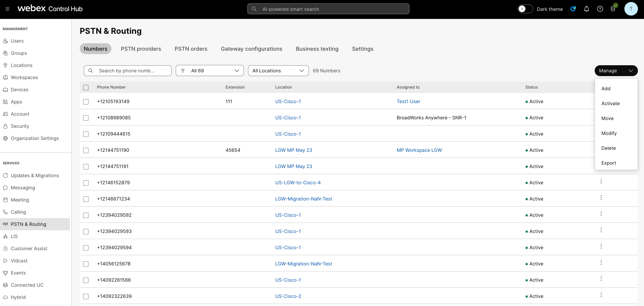Open US-Cisco-2 location link
Image resolution: width=644 pixels, height=306 pixels.
(x=288, y=296)
